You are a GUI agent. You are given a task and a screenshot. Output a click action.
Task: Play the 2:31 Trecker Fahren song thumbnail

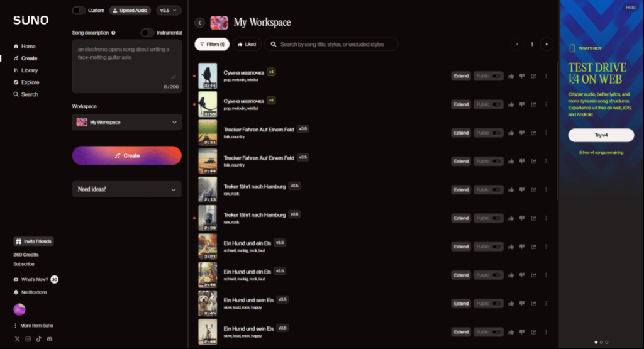(208, 133)
